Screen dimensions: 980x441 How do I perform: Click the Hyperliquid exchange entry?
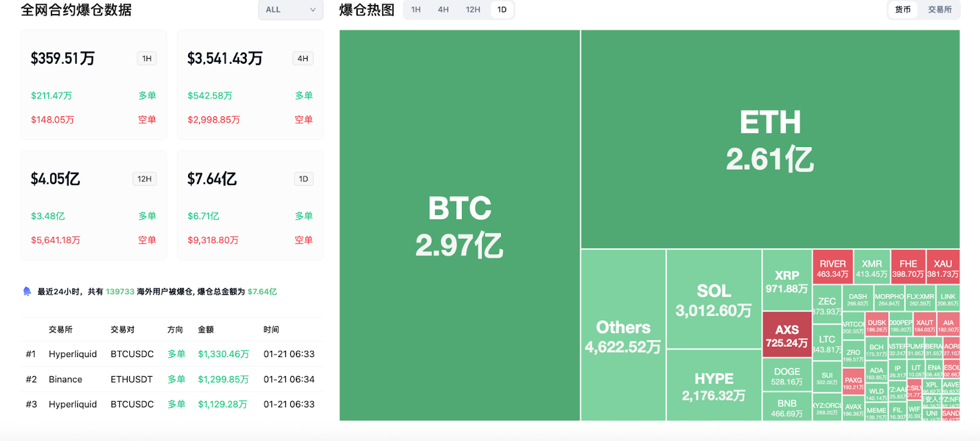coord(72,353)
